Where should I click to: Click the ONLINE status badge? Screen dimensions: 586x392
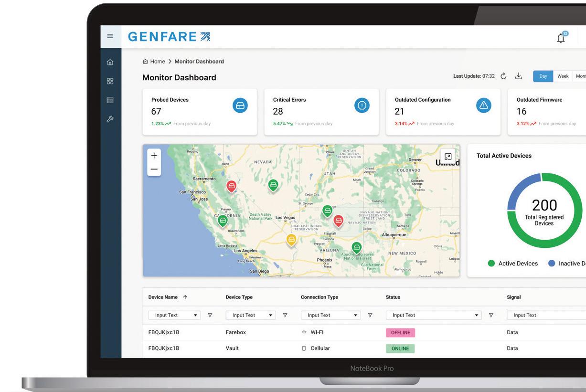(x=400, y=349)
